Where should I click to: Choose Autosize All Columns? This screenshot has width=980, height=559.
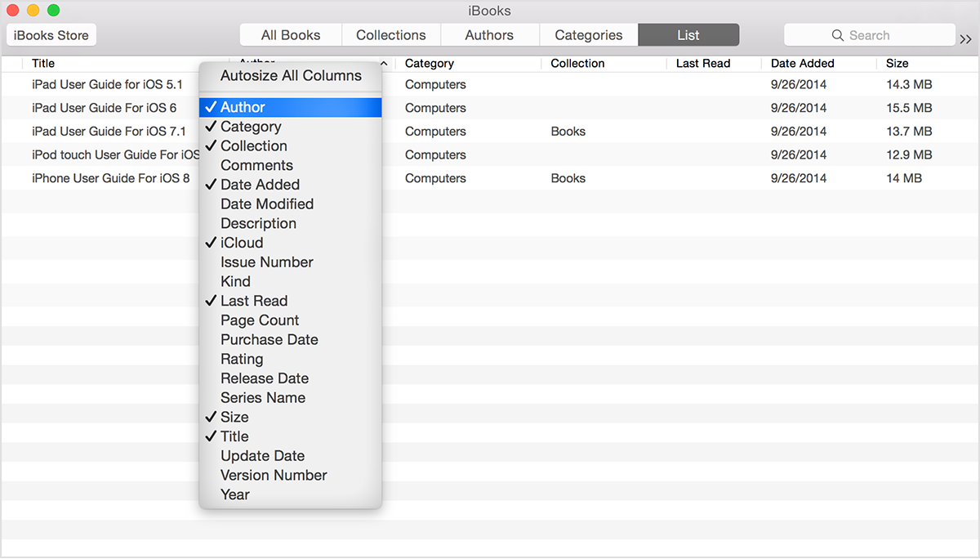[290, 76]
